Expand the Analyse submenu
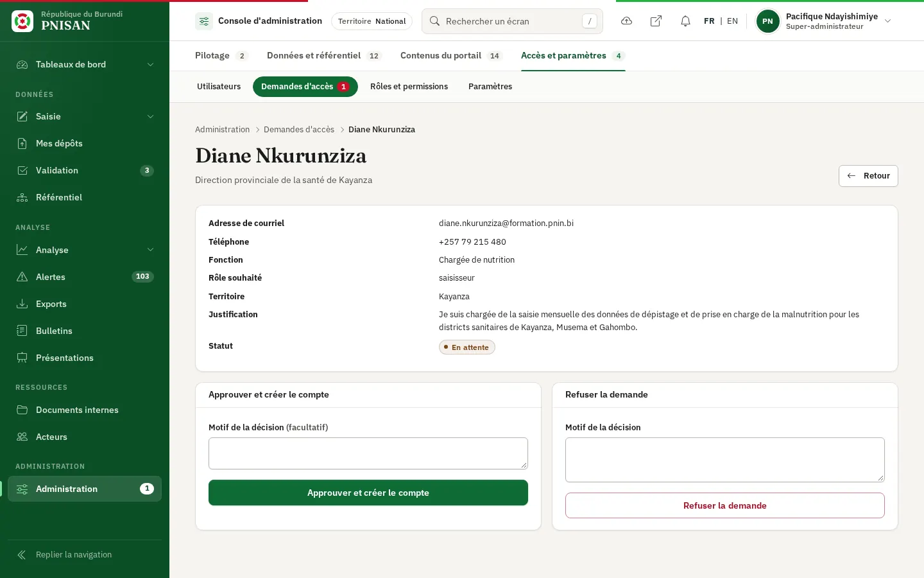This screenshot has width=924, height=578. coord(85,250)
